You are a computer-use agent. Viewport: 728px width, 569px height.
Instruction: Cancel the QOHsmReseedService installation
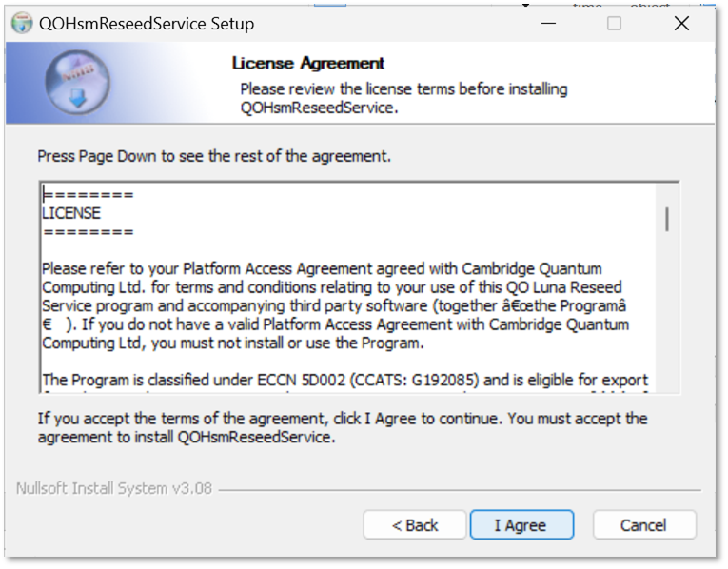(x=643, y=525)
